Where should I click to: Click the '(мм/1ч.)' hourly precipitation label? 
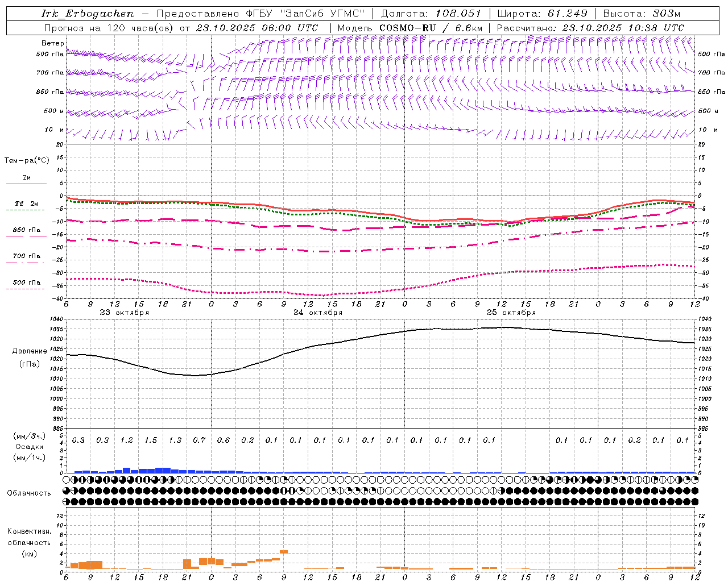click(x=30, y=458)
